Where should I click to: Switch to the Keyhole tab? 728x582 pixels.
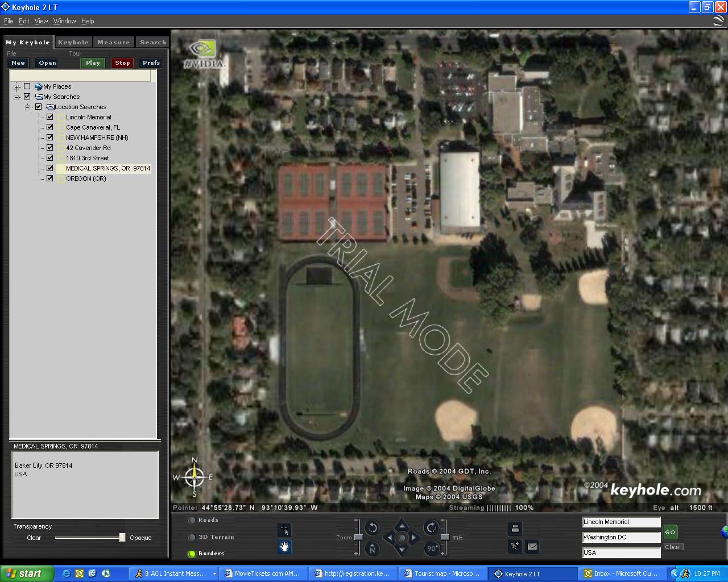[73, 42]
